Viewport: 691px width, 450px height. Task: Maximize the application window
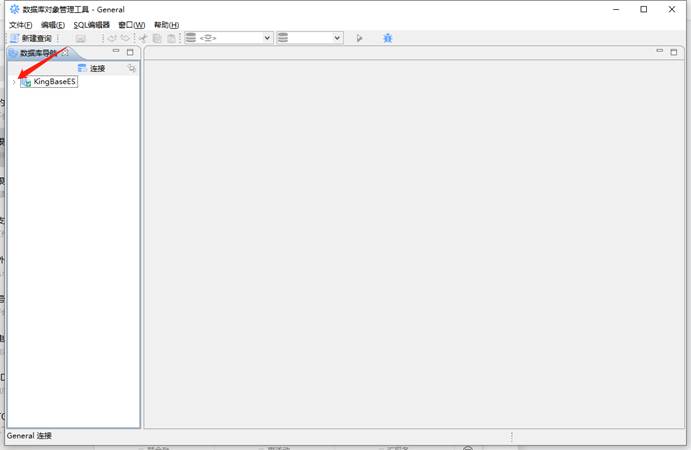(x=644, y=9)
